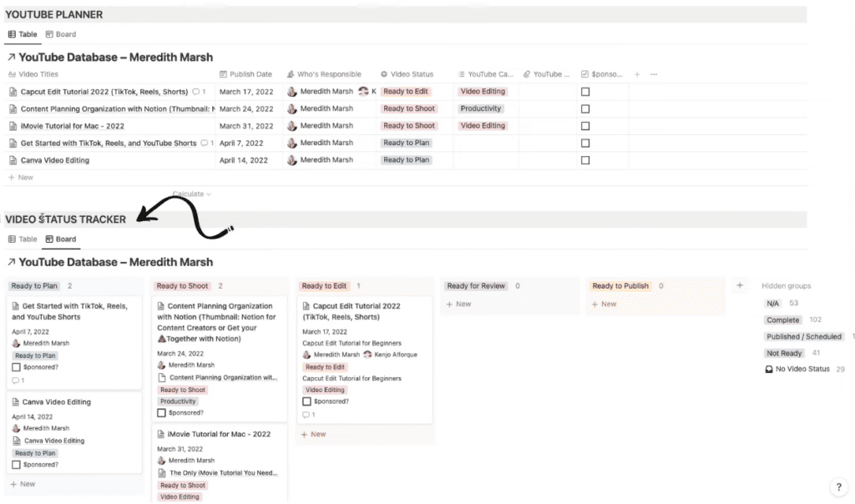Click page icon on iMovie Tutorial for Mac card

(161, 434)
